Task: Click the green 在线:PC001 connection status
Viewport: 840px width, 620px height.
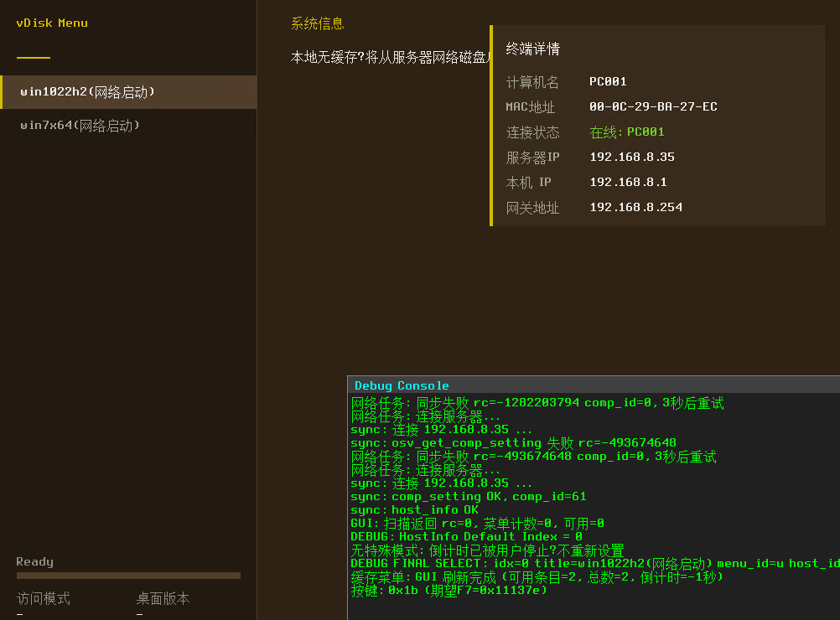Action: point(626,132)
